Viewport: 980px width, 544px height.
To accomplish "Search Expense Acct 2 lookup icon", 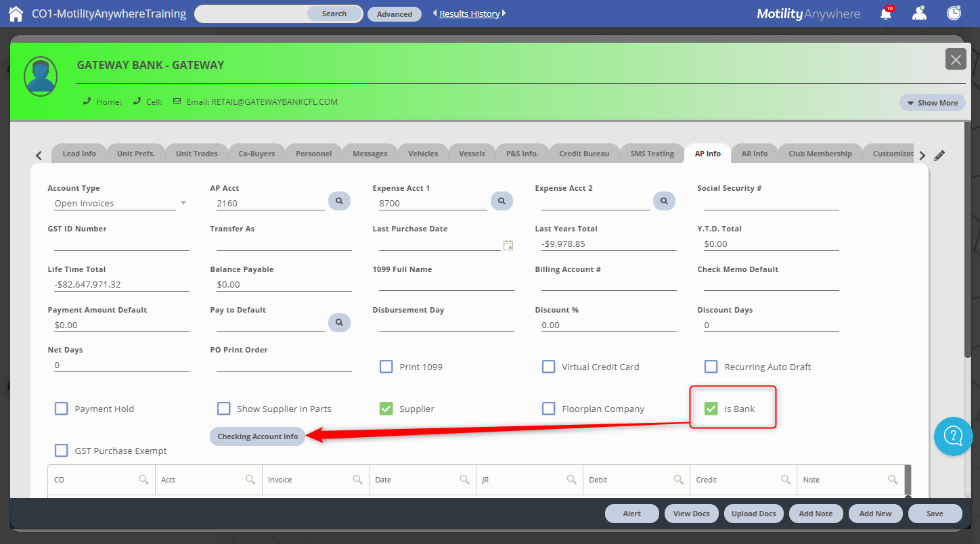I will pyautogui.click(x=665, y=201).
